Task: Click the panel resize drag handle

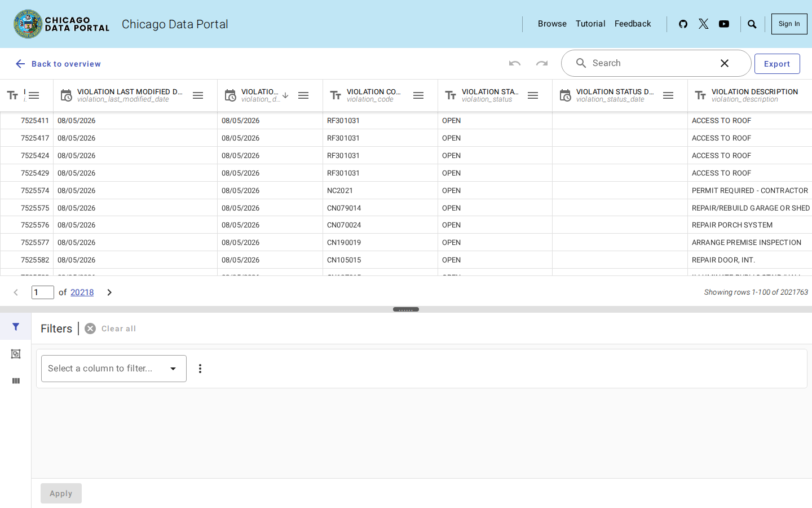Action: pyautogui.click(x=406, y=309)
